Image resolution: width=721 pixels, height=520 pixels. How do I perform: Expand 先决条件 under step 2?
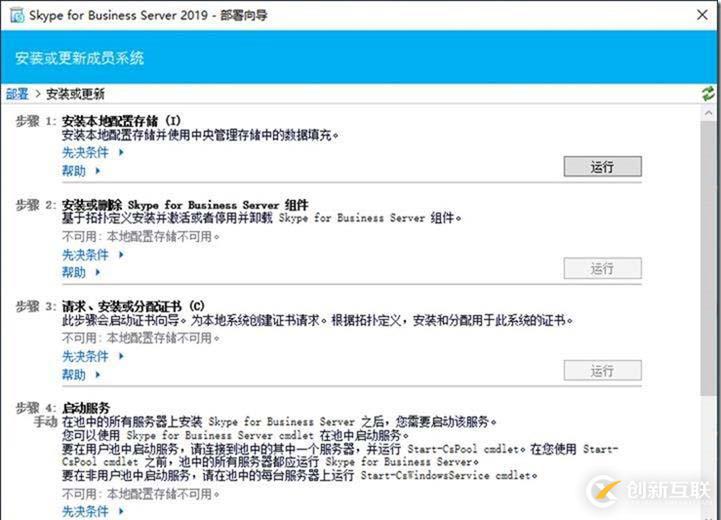[x=86, y=254]
